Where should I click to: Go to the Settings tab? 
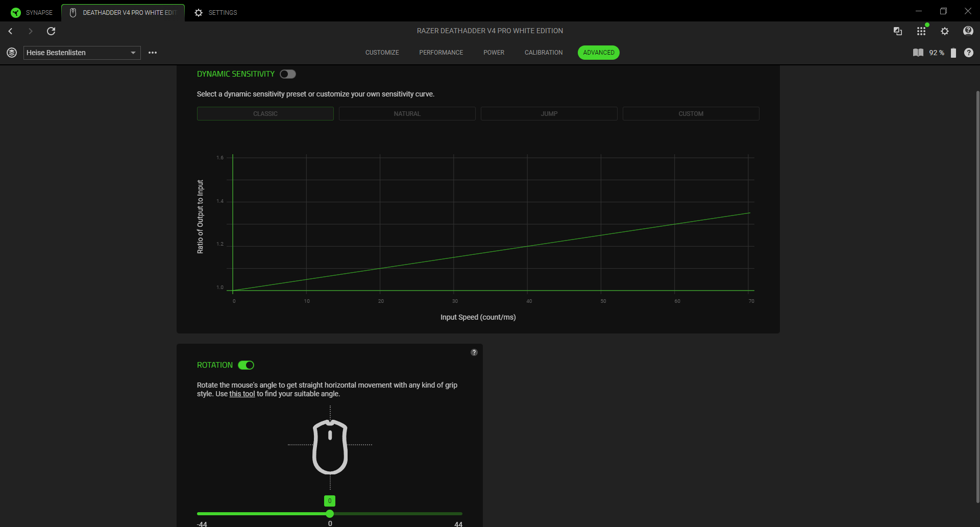[x=216, y=12]
